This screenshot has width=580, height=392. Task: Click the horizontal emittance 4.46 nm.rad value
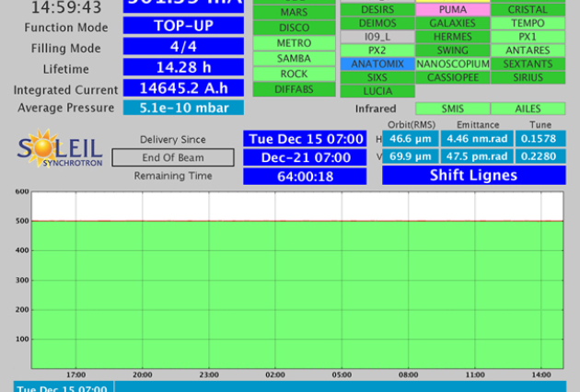tap(475, 138)
